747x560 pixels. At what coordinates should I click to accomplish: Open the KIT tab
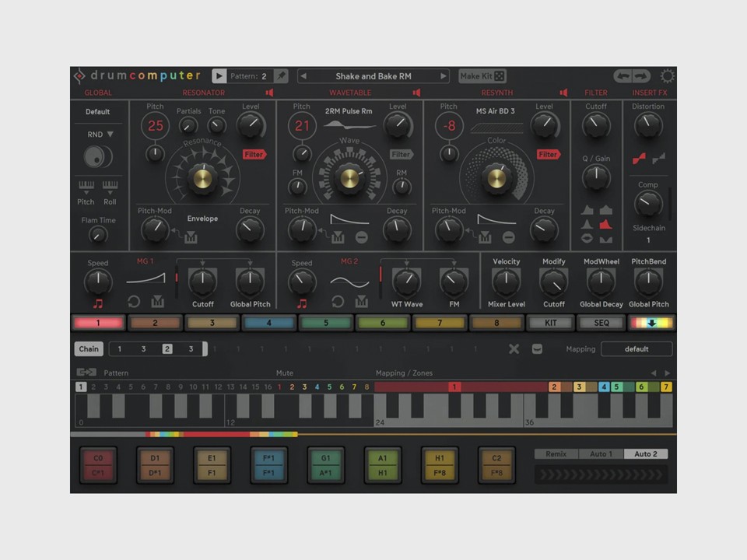(x=551, y=323)
